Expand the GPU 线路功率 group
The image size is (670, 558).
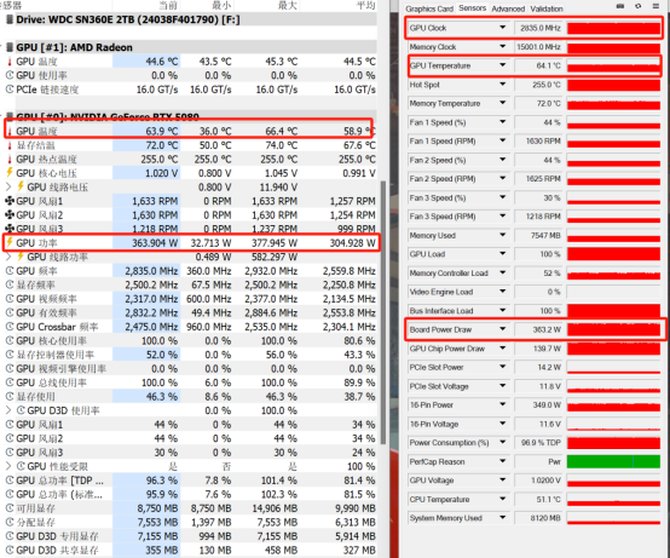coord(9,257)
